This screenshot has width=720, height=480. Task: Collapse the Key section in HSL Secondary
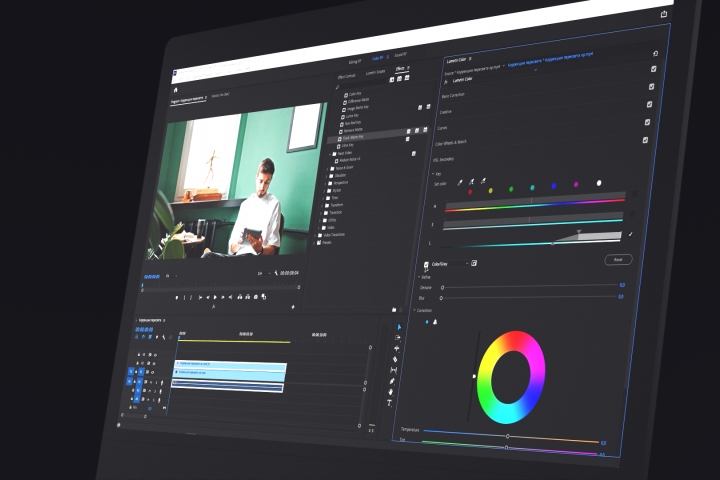[x=433, y=174]
